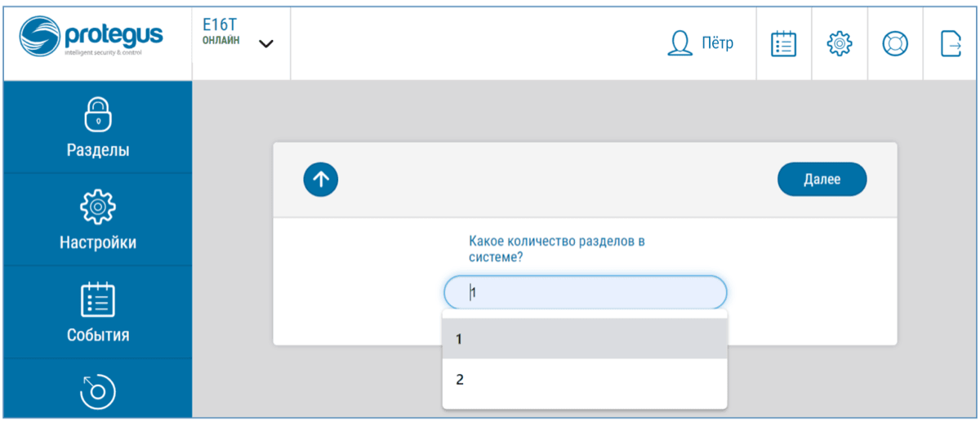980x423 pixels.
Task: Select option 2 from the dropdown list
Action: point(585,380)
